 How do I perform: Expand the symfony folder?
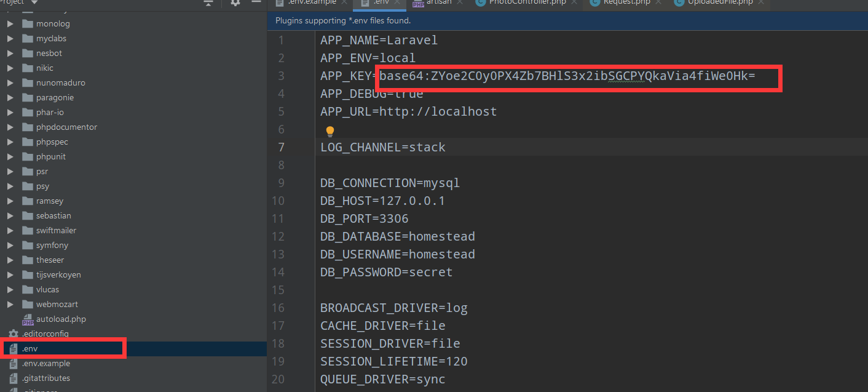click(x=10, y=245)
